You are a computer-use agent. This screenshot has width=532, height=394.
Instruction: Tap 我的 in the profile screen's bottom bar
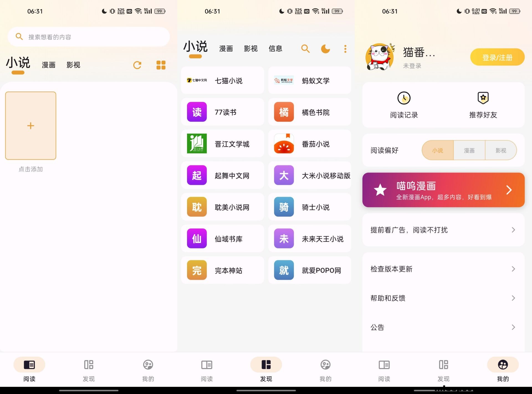click(503, 370)
